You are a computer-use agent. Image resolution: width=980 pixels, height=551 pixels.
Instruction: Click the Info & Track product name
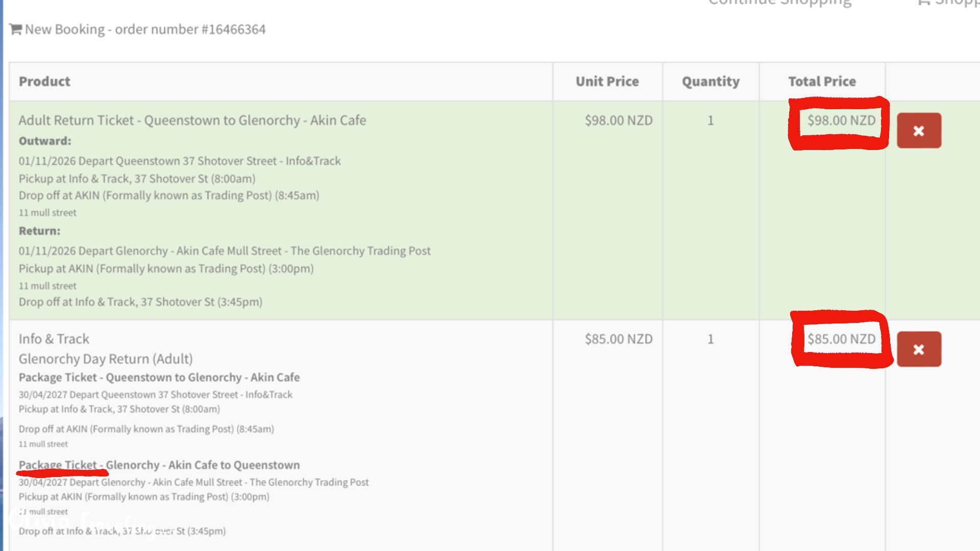[x=54, y=339]
